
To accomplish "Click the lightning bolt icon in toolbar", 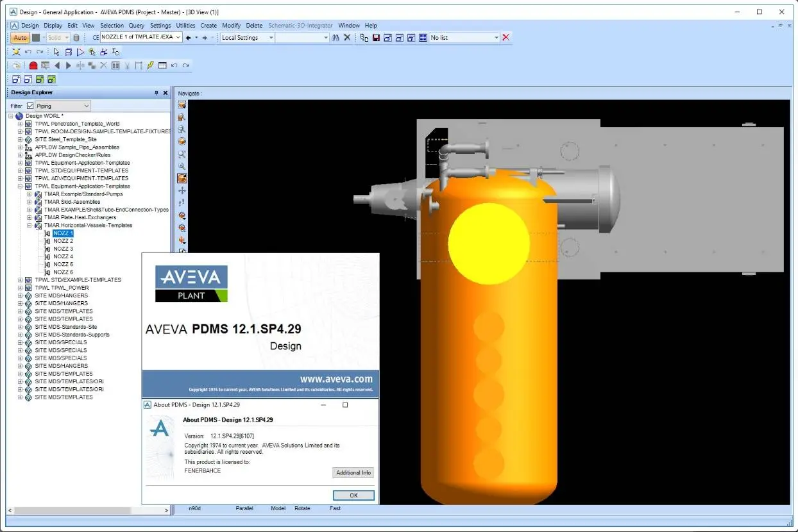I will point(150,65).
